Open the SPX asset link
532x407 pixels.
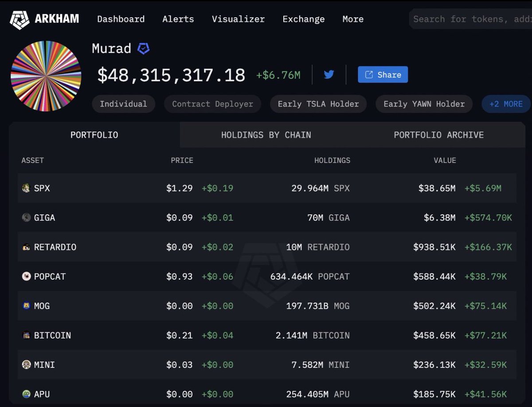[x=42, y=188]
